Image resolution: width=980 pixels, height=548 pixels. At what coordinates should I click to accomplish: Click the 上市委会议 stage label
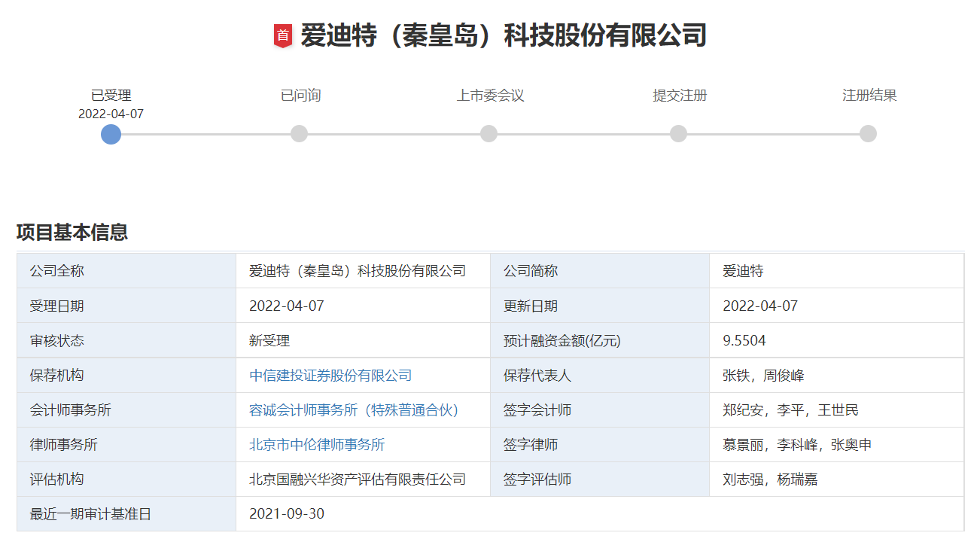[490, 96]
